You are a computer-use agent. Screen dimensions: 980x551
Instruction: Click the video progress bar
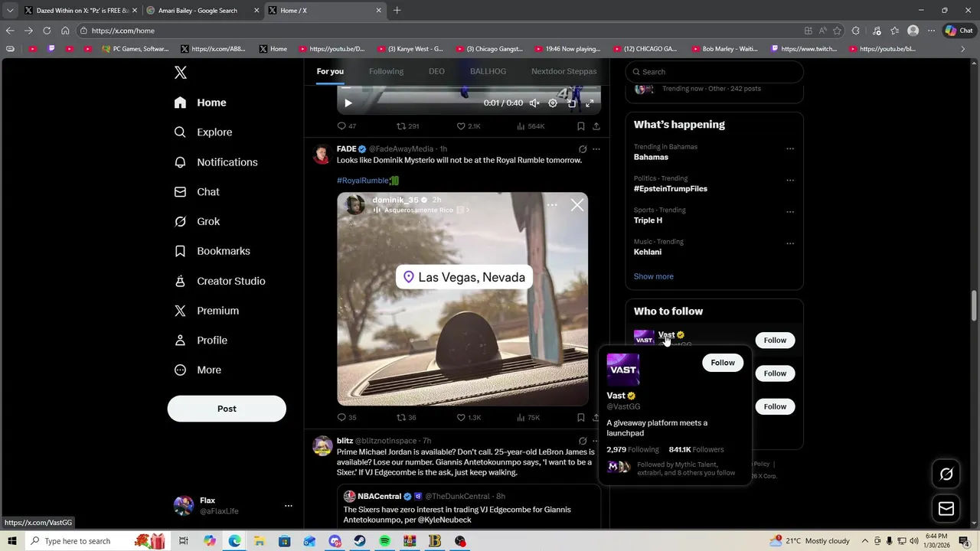point(469,90)
